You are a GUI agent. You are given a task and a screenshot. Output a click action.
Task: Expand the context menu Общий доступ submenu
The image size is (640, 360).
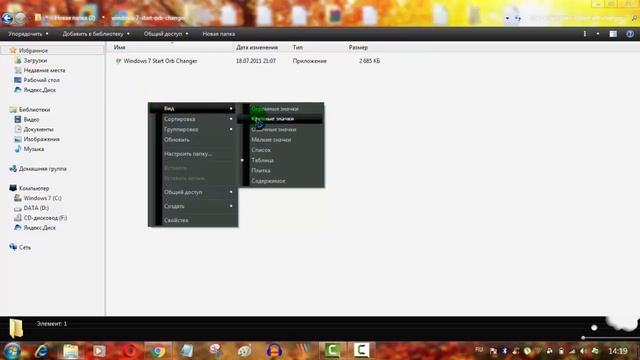click(x=193, y=192)
